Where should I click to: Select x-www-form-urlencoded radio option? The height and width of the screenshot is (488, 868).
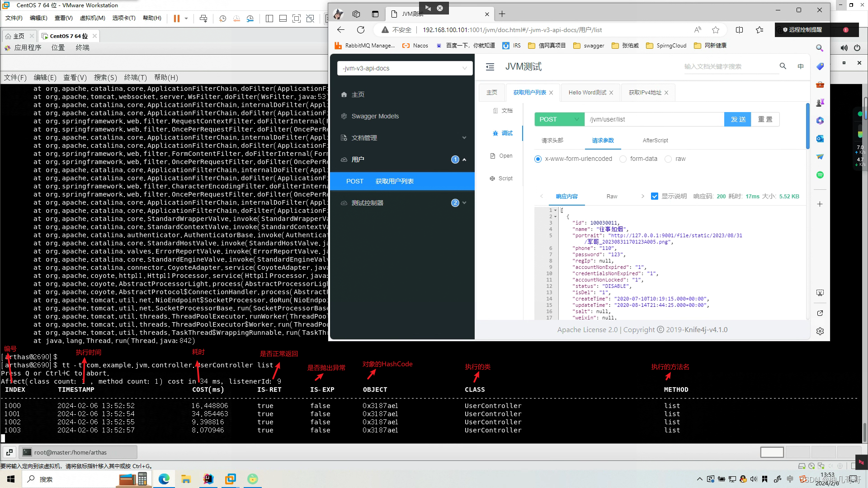click(x=538, y=159)
